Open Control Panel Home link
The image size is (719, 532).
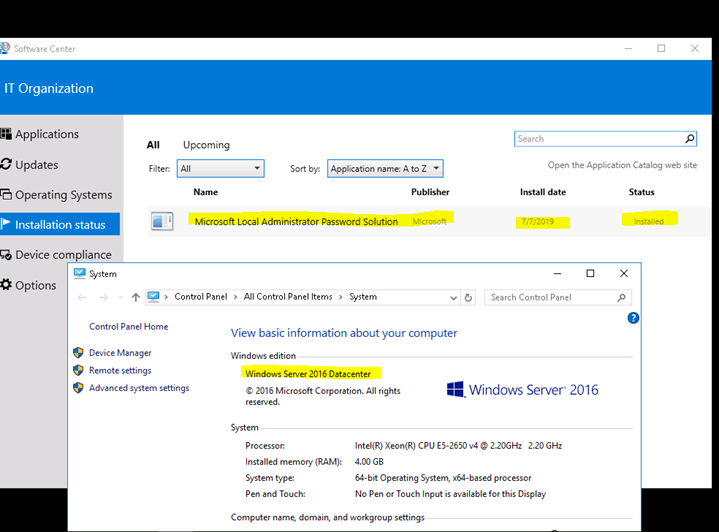point(128,327)
